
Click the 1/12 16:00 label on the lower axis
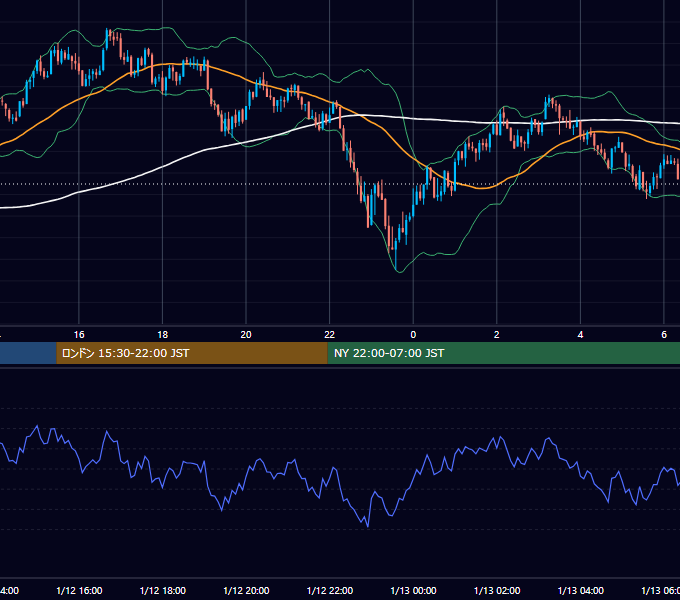pyautogui.click(x=79, y=590)
